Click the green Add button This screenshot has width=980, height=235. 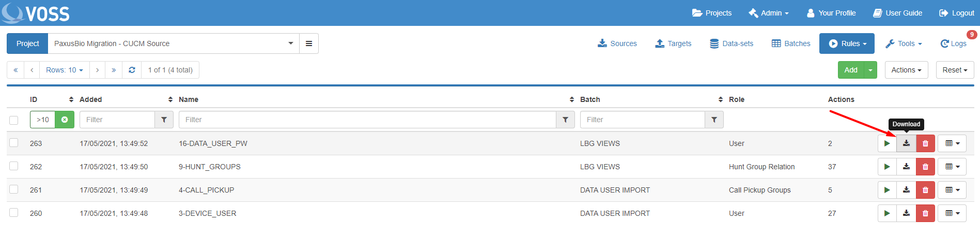850,70
